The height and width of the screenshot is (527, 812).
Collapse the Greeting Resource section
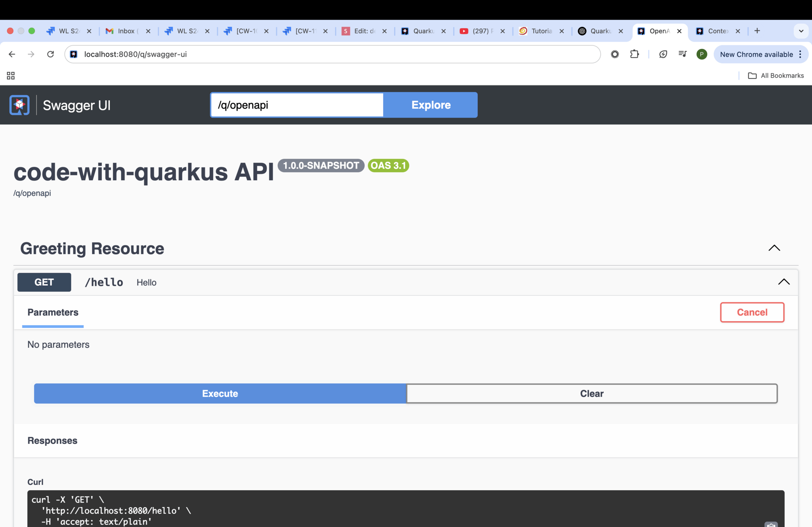[x=774, y=248]
